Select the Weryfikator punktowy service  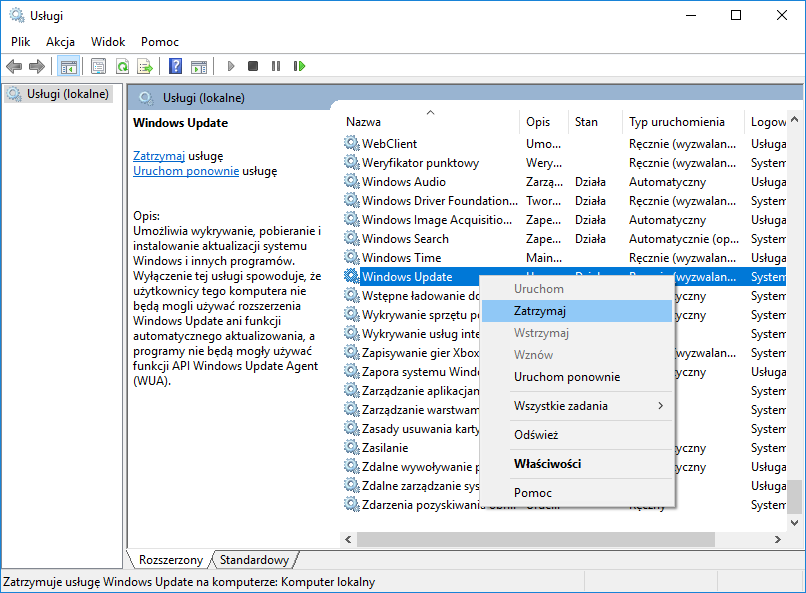click(564, 162)
